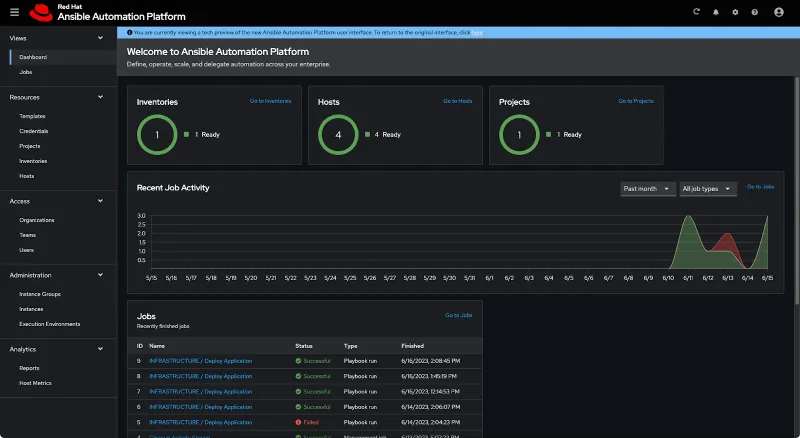Open the Past month dropdown
Viewport: 800px width, 438px height.
coord(647,188)
